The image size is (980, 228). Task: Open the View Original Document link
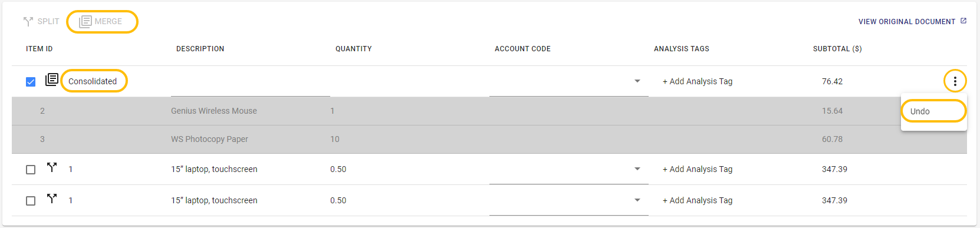[906, 22]
